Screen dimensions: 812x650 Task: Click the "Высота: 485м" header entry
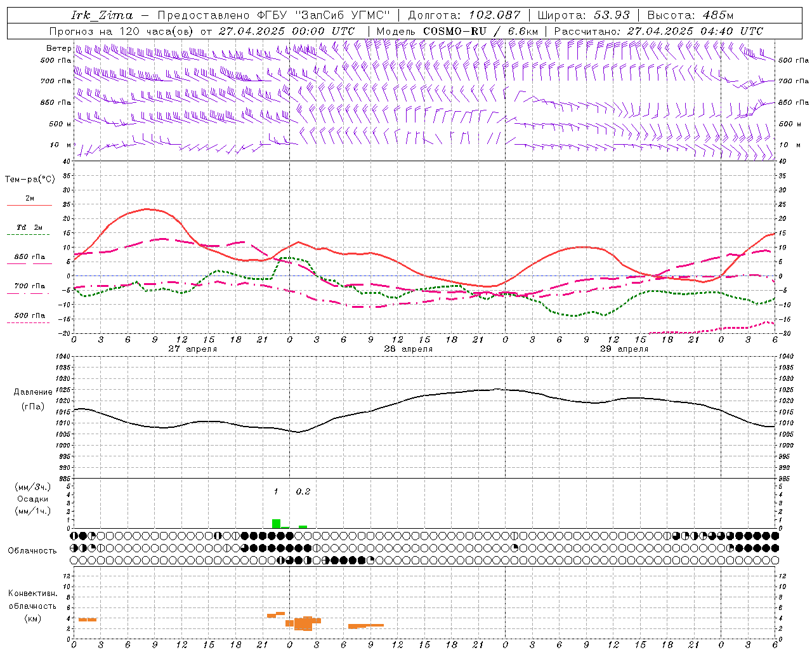coord(690,15)
